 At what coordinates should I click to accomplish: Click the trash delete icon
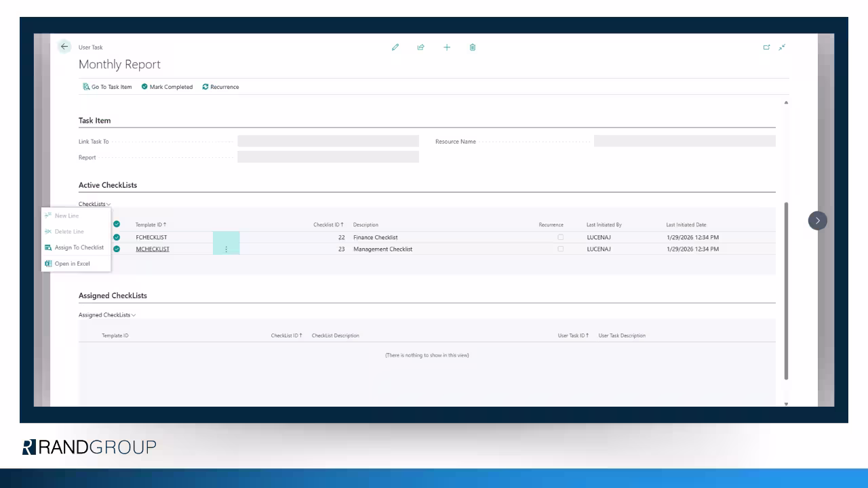[x=473, y=47]
